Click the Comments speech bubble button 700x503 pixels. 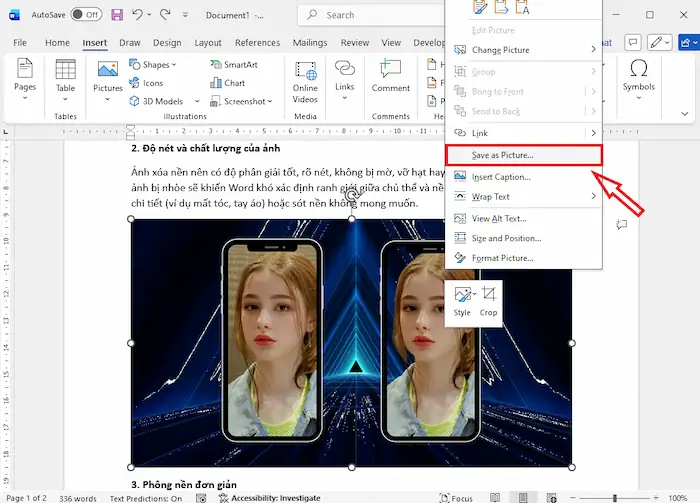633,42
